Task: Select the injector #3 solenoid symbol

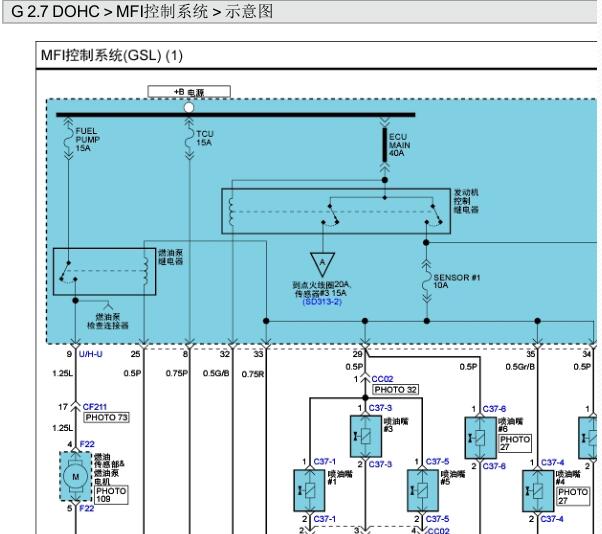Action: point(366,436)
